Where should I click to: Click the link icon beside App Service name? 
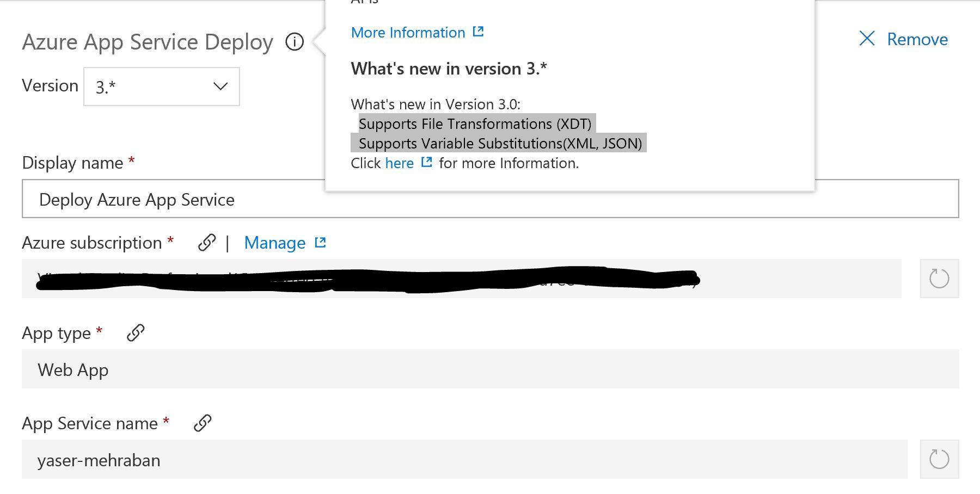(x=203, y=423)
